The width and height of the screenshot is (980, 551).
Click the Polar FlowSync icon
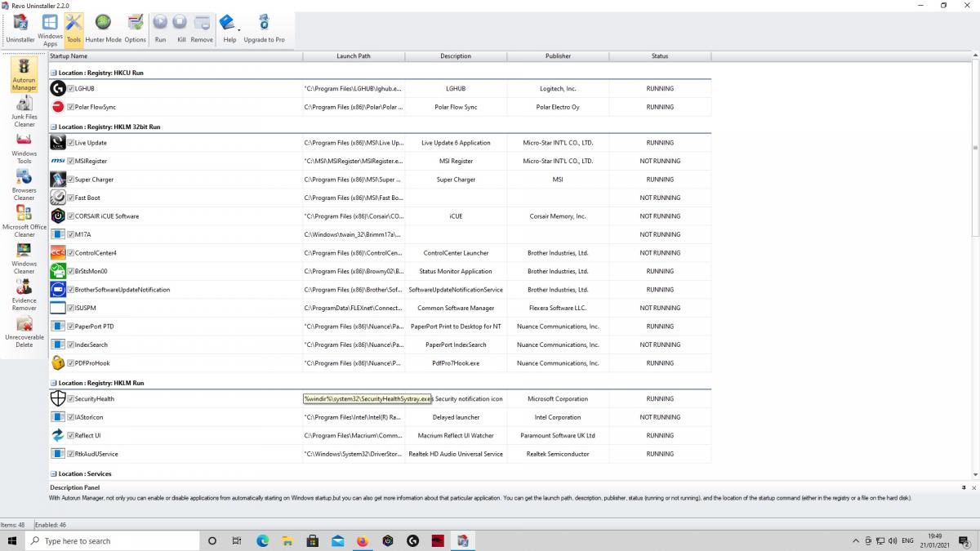pyautogui.click(x=58, y=107)
